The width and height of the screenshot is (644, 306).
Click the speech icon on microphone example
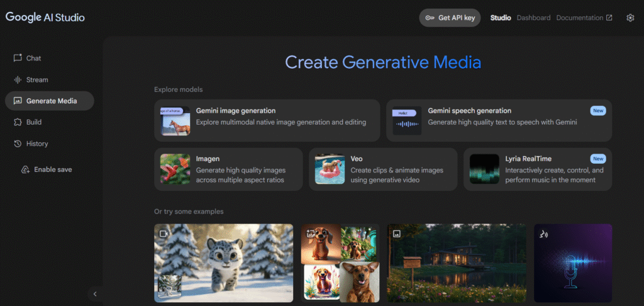(543, 234)
